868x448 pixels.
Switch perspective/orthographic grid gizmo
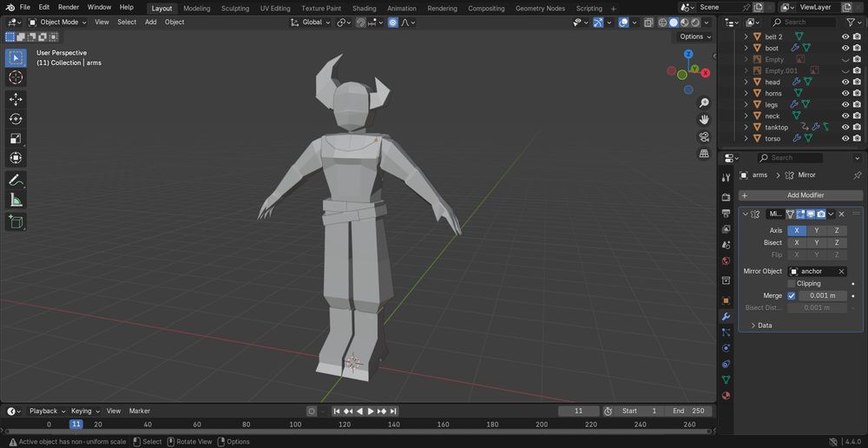click(704, 154)
